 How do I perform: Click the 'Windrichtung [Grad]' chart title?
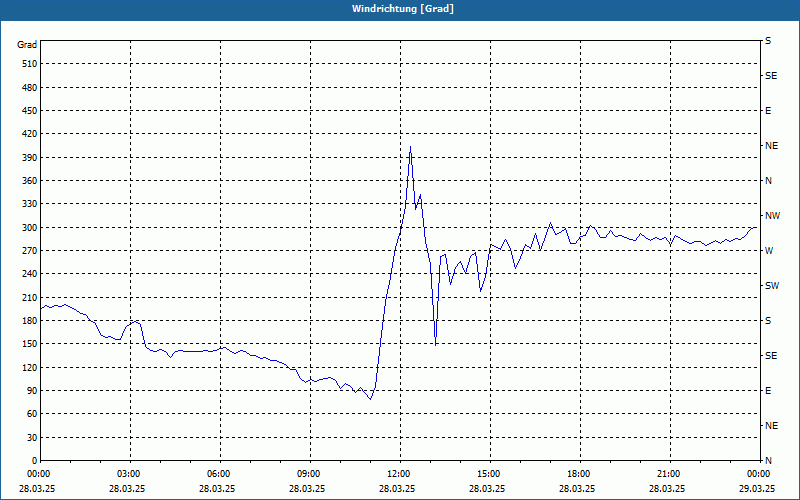pos(403,9)
